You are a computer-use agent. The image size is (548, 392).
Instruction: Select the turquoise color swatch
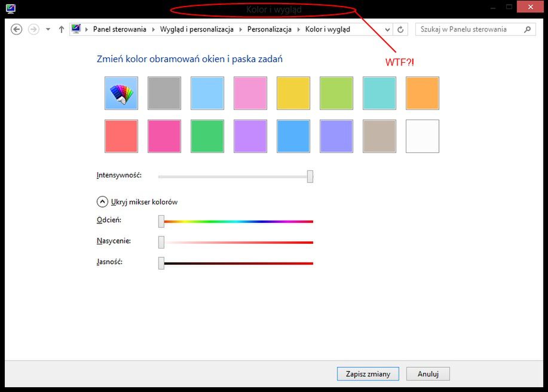coord(379,93)
